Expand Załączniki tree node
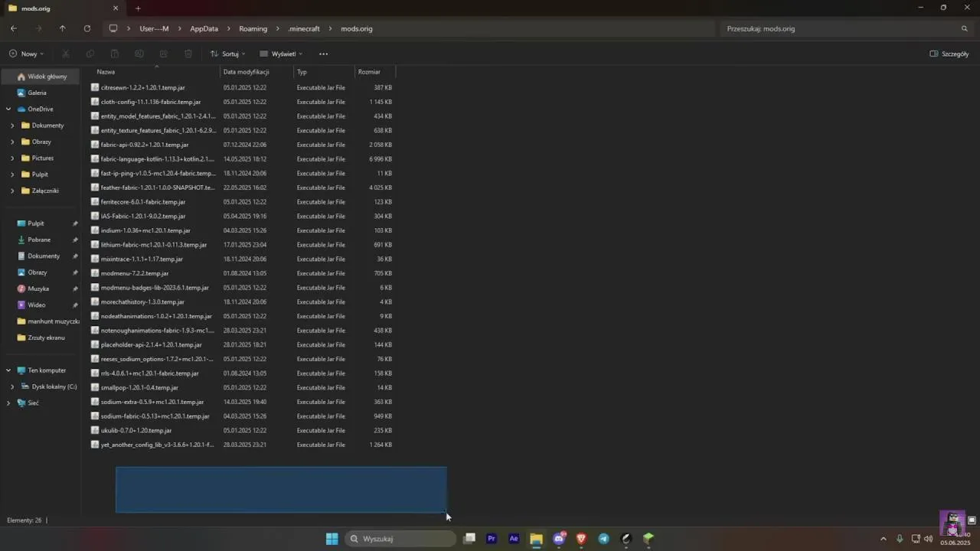This screenshot has width=980, height=551. pyautogui.click(x=11, y=191)
